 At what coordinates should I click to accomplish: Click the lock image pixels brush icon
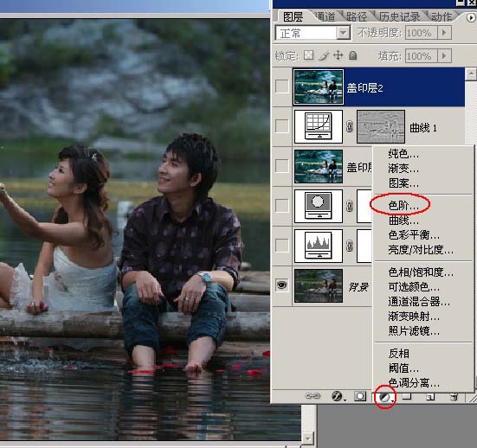324,55
